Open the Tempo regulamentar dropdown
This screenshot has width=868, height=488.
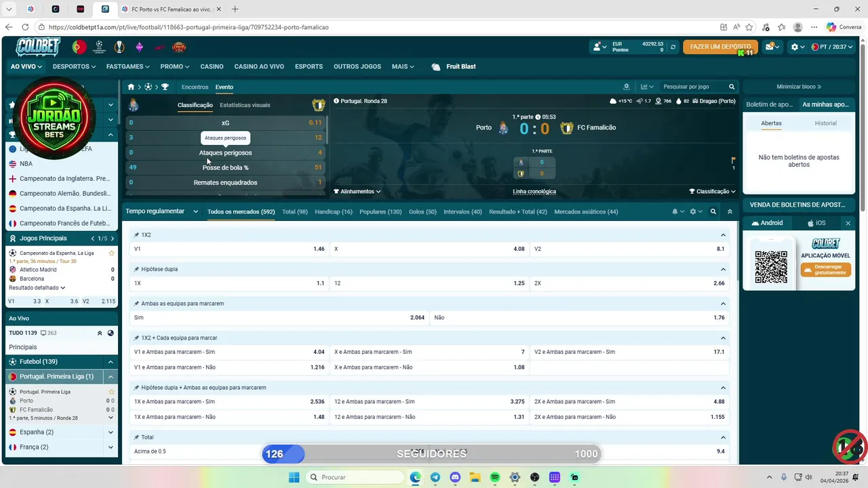click(x=162, y=211)
